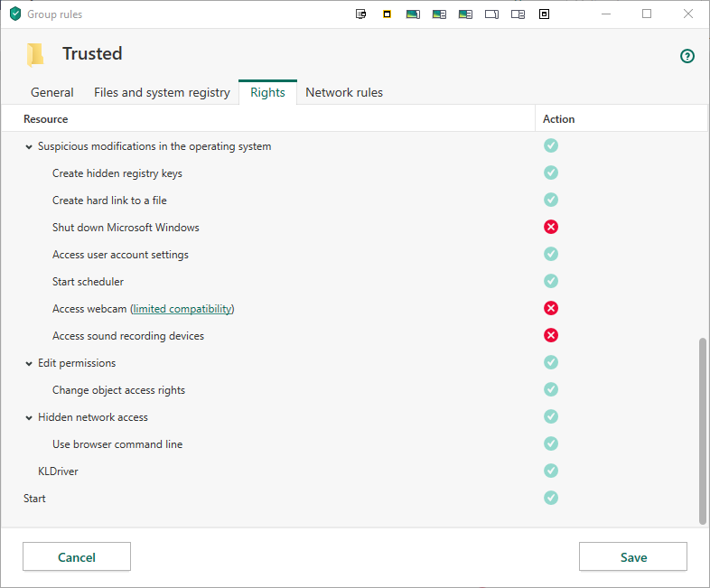Click block icon for Shut down Microsoft Windows

pos(551,227)
